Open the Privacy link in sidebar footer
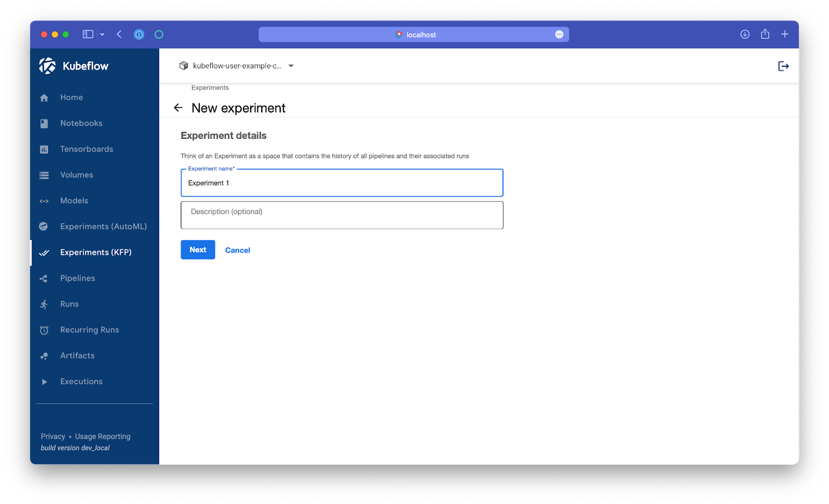 tap(53, 437)
